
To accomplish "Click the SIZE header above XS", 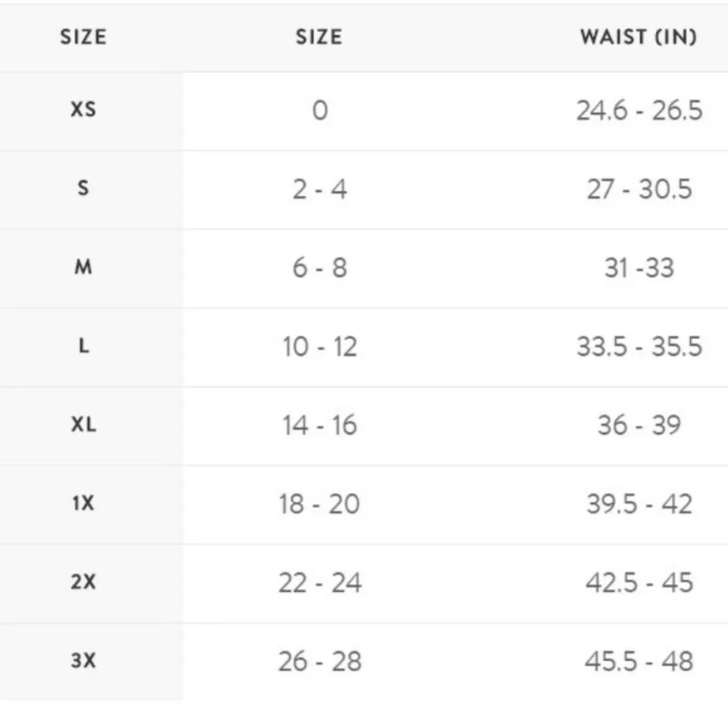I will pyautogui.click(x=83, y=37).
